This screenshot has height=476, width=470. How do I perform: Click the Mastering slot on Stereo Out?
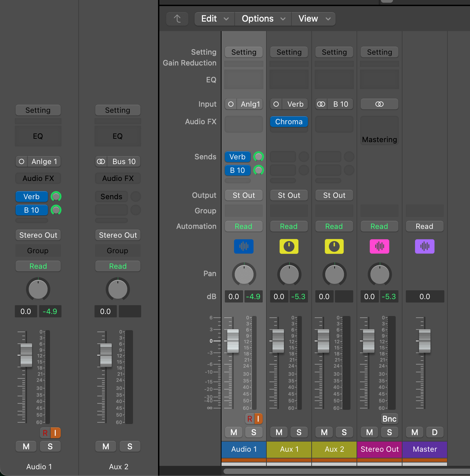pyautogui.click(x=380, y=139)
